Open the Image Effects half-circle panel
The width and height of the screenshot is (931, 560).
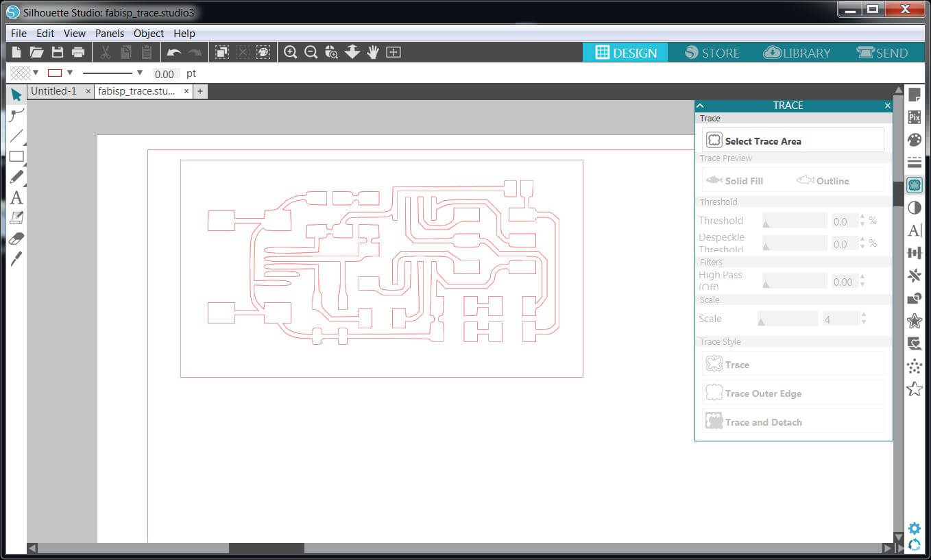pyautogui.click(x=914, y=208)
